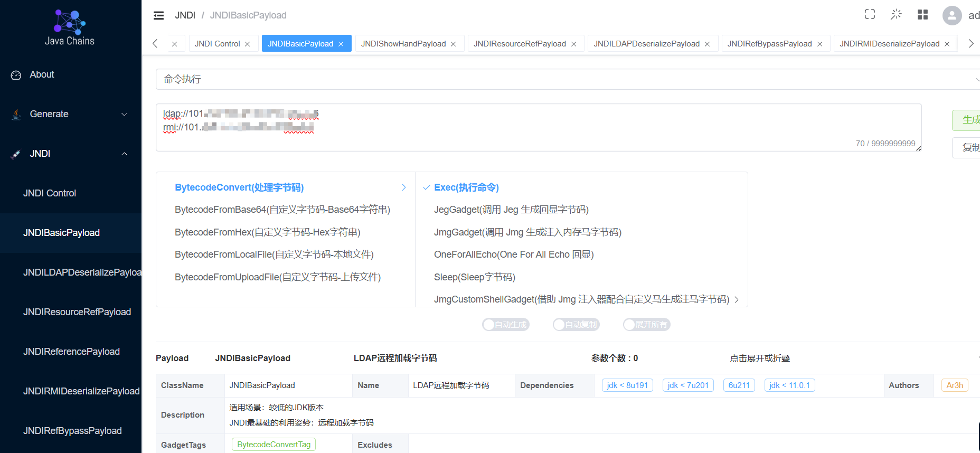
Task: Expand the Generate sidebar menu
Action: tap(71, 114)
